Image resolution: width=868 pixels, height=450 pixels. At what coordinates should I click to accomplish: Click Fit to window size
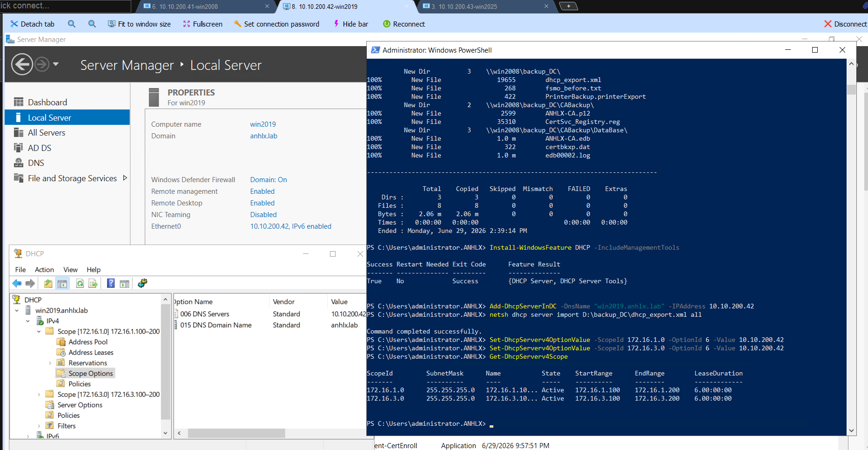click(x=139, y=24)
